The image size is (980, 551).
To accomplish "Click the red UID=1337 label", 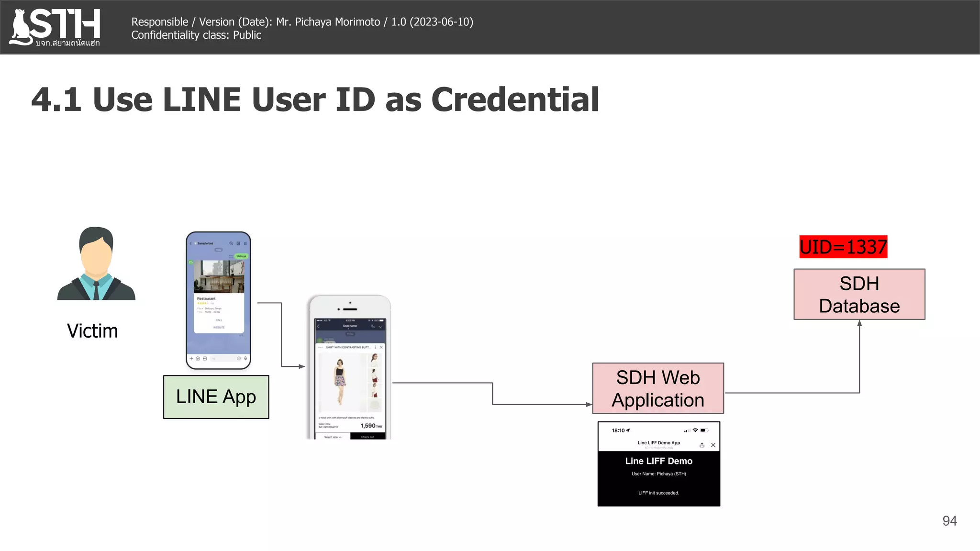I will [843, 247].
